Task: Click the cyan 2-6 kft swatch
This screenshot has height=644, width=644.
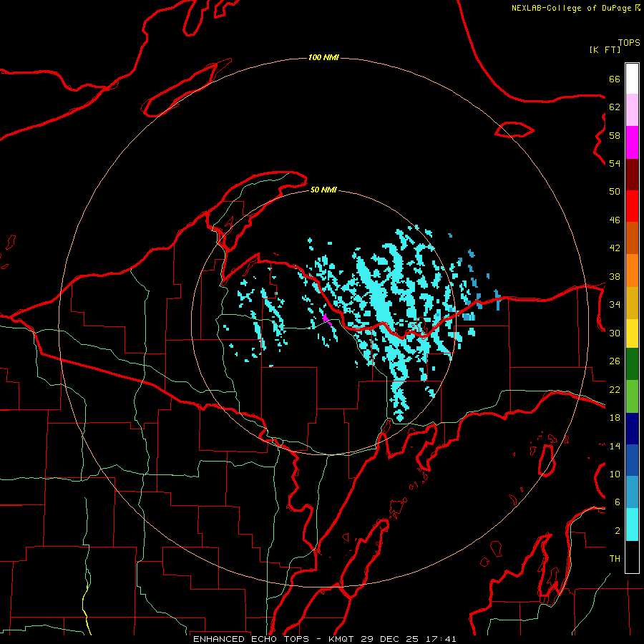Action: 632,525
